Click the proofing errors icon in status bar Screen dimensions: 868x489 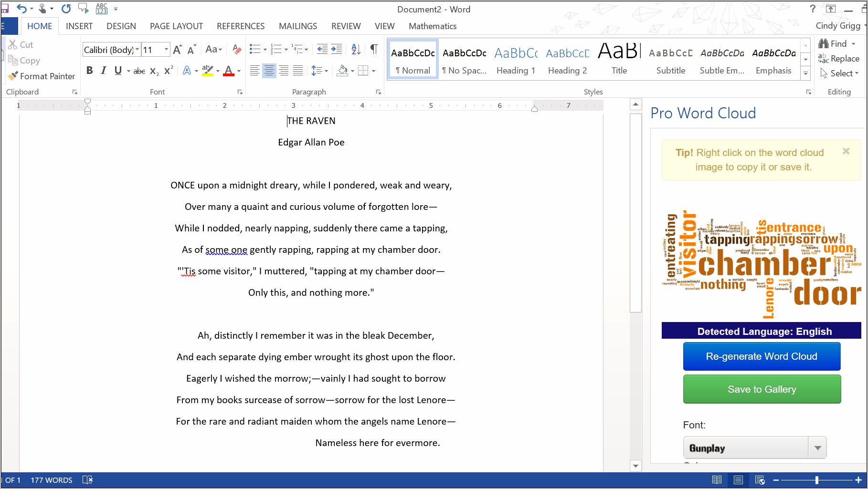coord(87,480)
